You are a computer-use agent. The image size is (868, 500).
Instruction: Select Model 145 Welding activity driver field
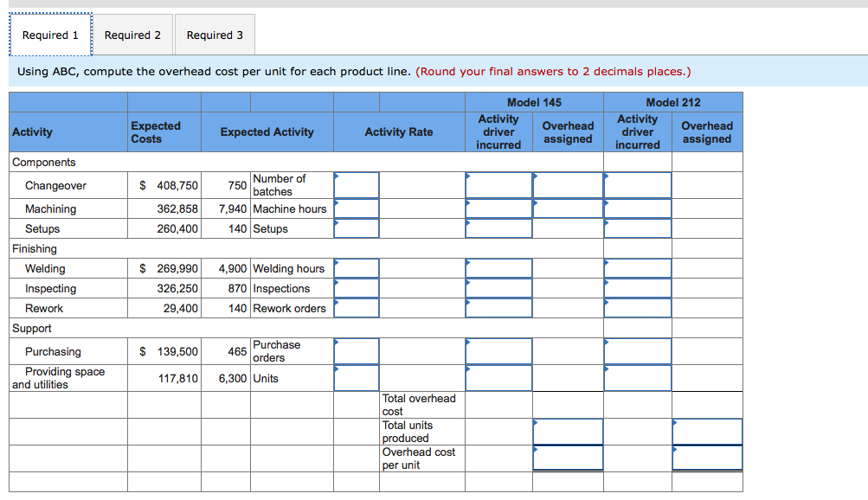498,268
